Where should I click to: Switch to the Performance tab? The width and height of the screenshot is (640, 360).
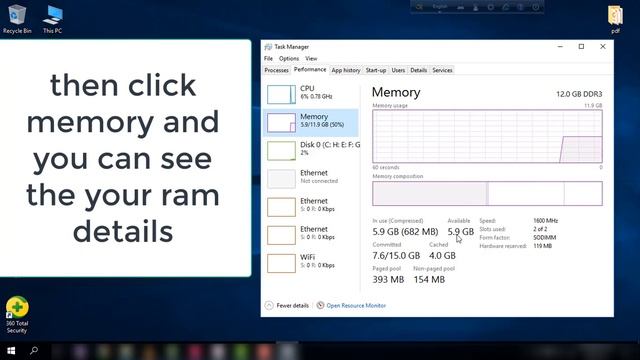310,70
